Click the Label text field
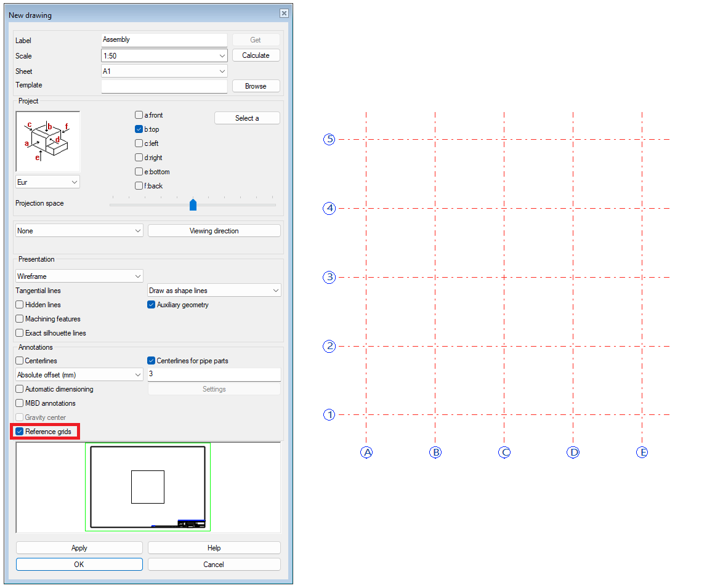Screen dimensions: 707x588 pyautogui.click(x=164, y=40)
